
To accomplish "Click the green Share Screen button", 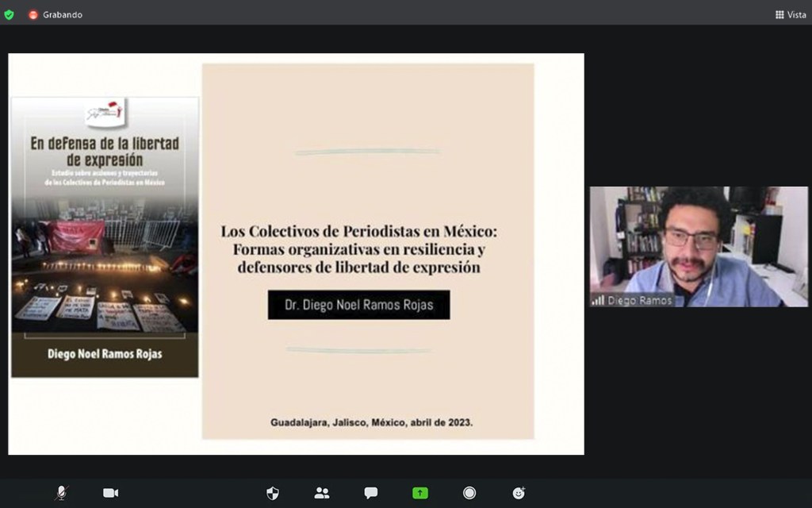I will coord(420,493).
